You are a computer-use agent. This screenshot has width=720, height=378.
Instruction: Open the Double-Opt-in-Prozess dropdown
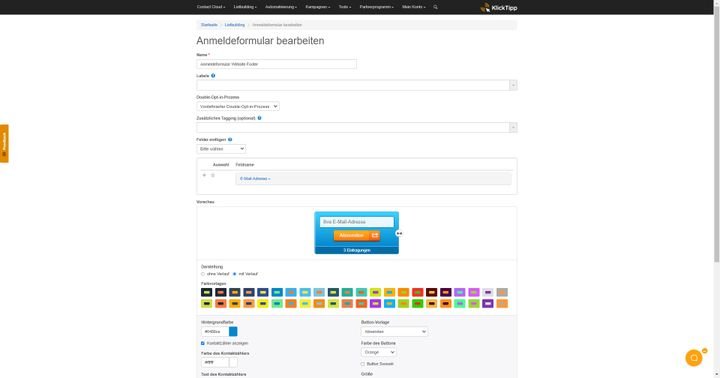click(238, 106)
